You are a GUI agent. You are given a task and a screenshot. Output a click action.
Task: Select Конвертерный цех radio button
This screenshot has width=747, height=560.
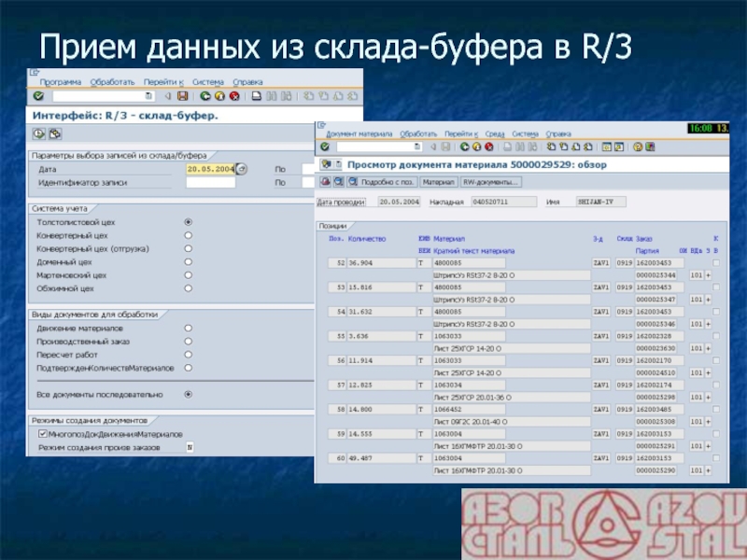pos(189,235)
